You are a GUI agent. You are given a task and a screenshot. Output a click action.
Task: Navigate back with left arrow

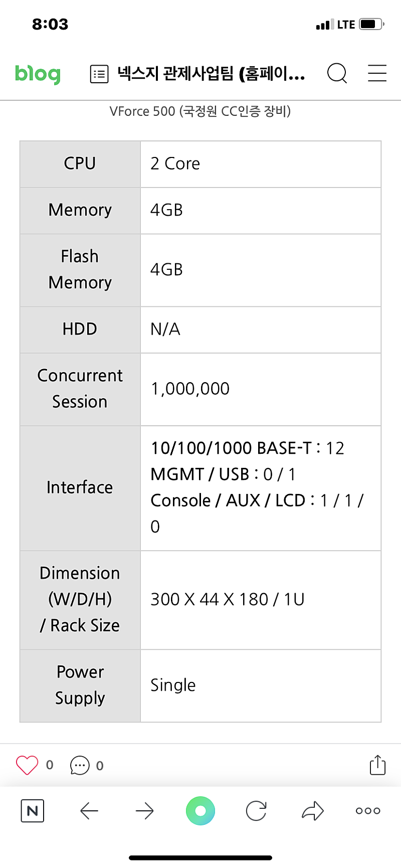tap(89, 811)
